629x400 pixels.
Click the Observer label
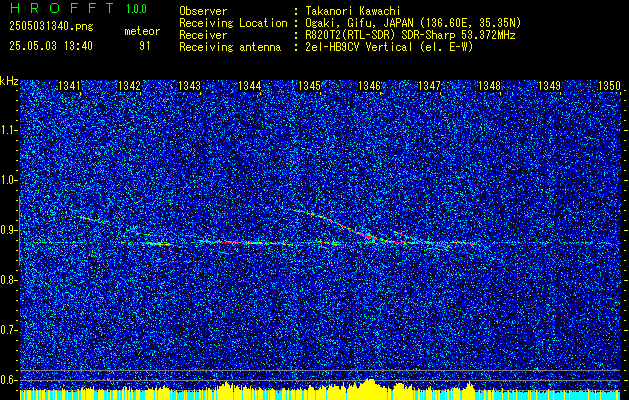(203, 11)
